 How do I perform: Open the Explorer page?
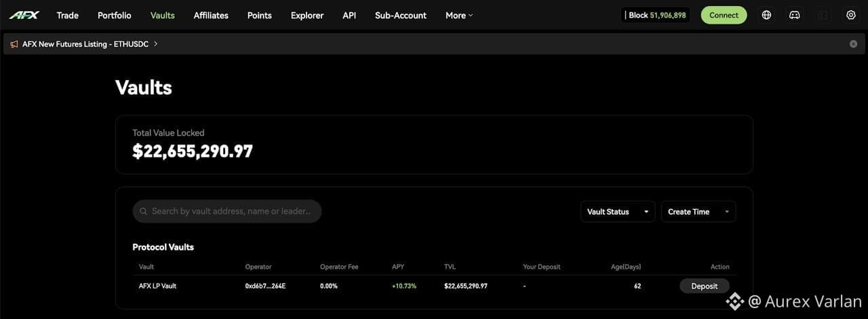point(307,15)
